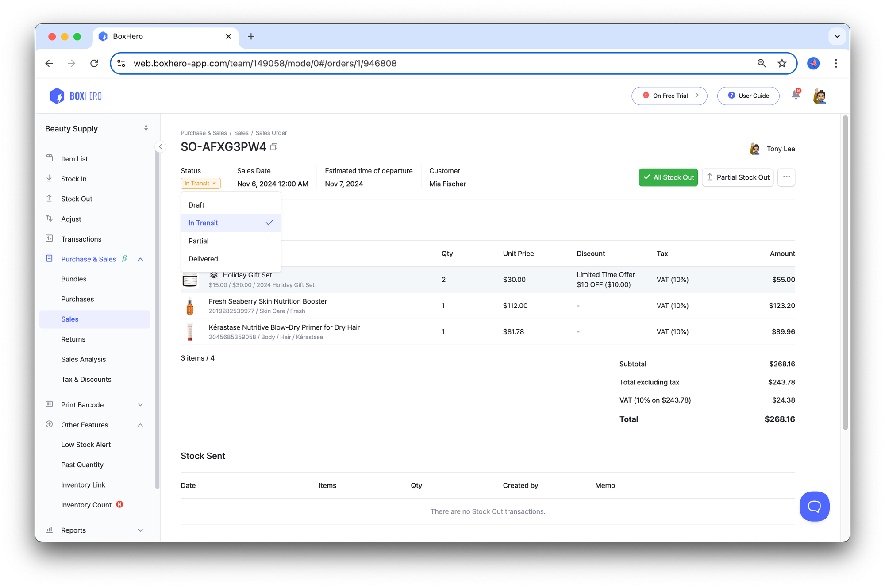Viewport: 885px width, 588px height.
Task: Select Returns menu item
Action: point(73,338)
